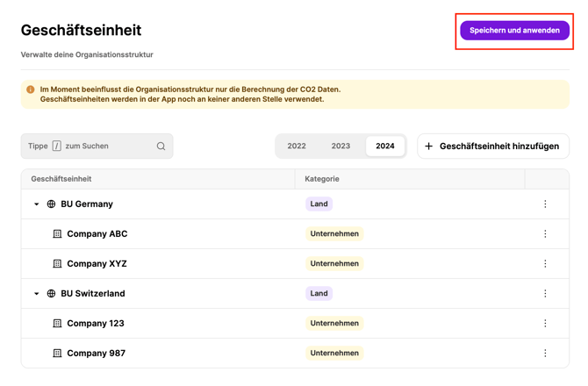Viewport: 588px width, 386px height.
Task: Click Geschäftseinheit hinzufügen button
Action: [492, 147]
